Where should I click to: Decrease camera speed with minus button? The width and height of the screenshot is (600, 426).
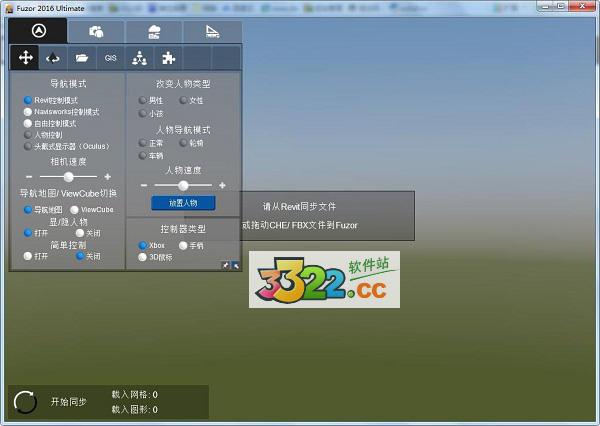(29, 177)
